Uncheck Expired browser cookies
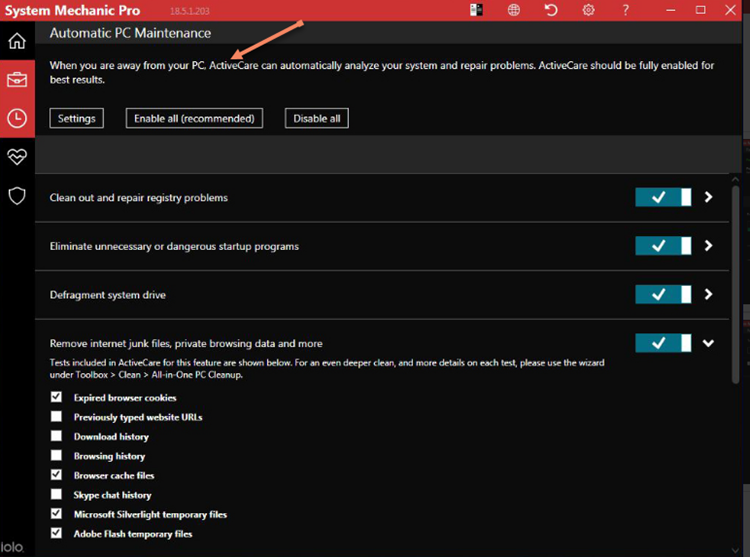 (56, 397)
